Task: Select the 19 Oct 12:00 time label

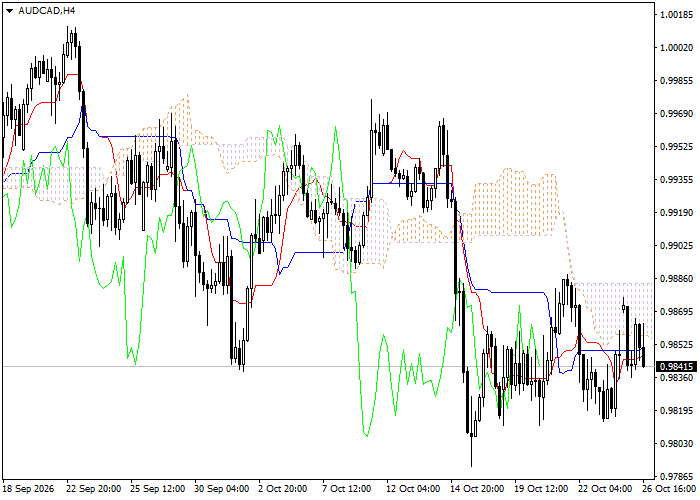Action: pos(543,489)
